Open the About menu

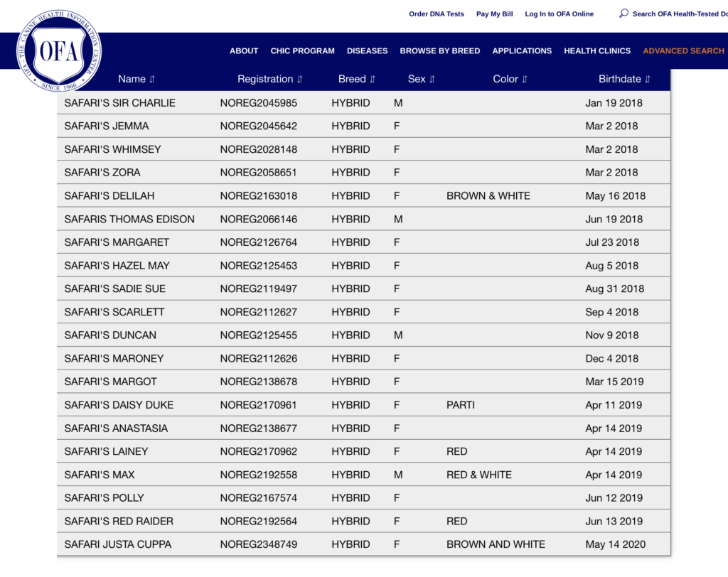(x=244, y=51)
